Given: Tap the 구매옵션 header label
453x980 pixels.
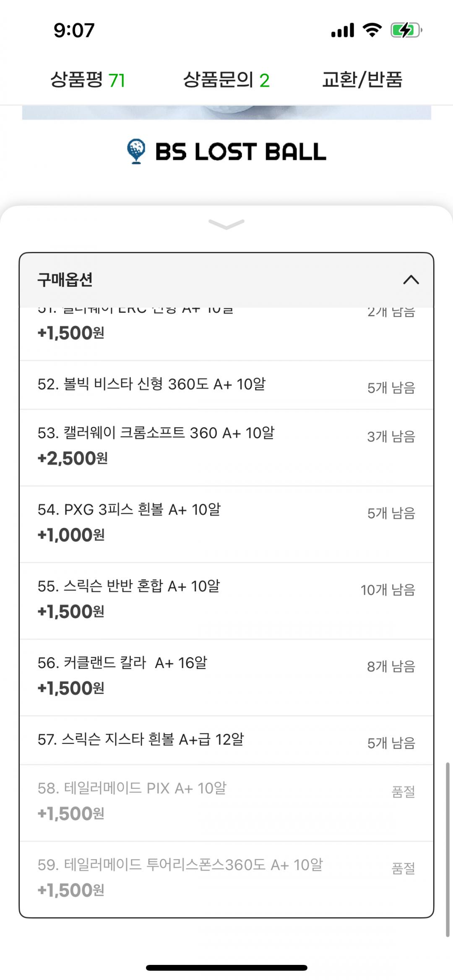Looking at the screenshot, I should 65,280.
